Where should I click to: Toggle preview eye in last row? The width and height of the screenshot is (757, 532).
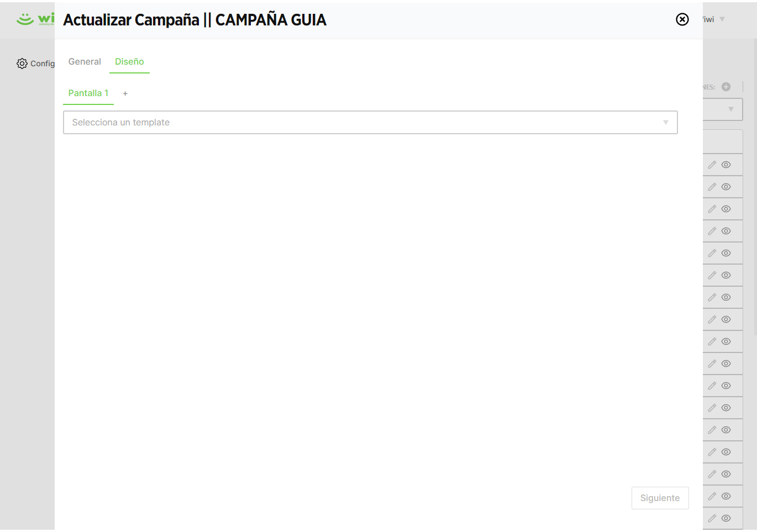click(726, 518)
